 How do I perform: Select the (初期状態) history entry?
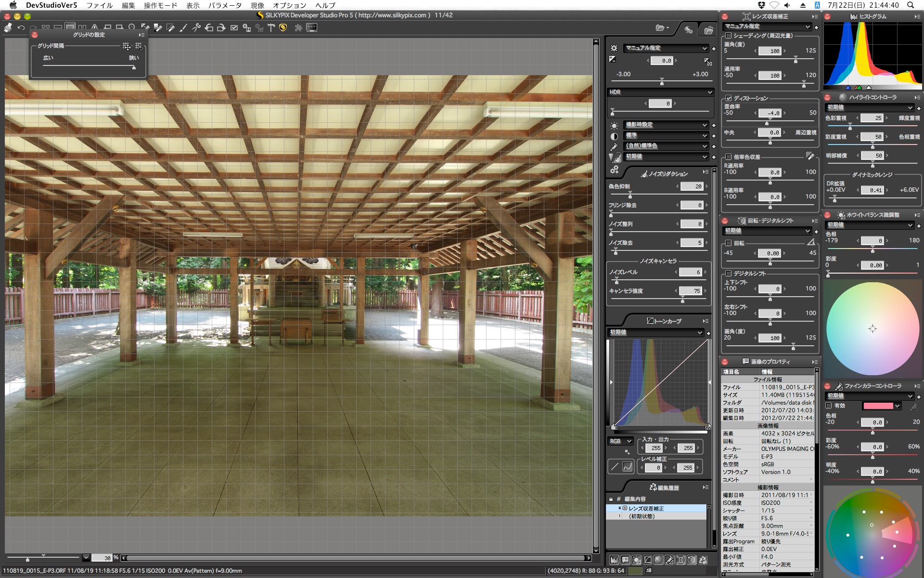[642, 516]
